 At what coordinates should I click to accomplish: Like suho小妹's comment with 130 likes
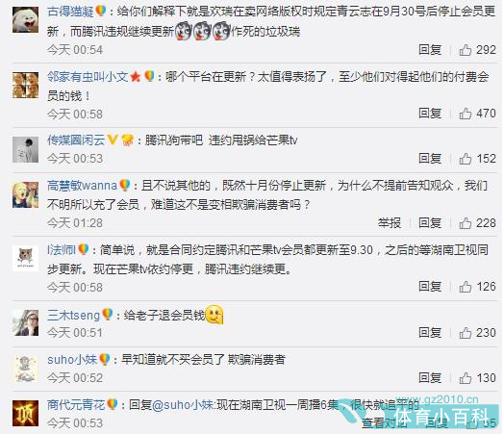point(466,378)
